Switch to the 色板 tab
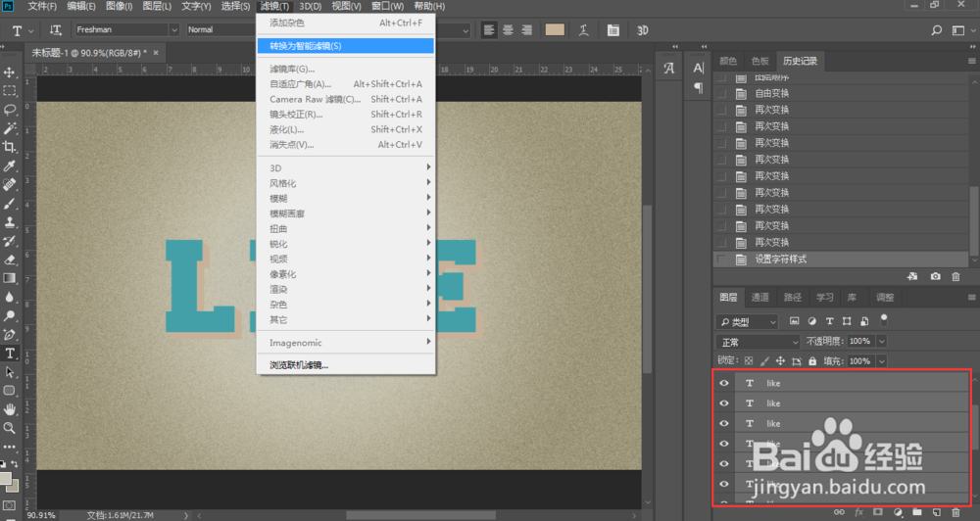The height and width of the screenshot is (521, 980). [x=760, y=61]
